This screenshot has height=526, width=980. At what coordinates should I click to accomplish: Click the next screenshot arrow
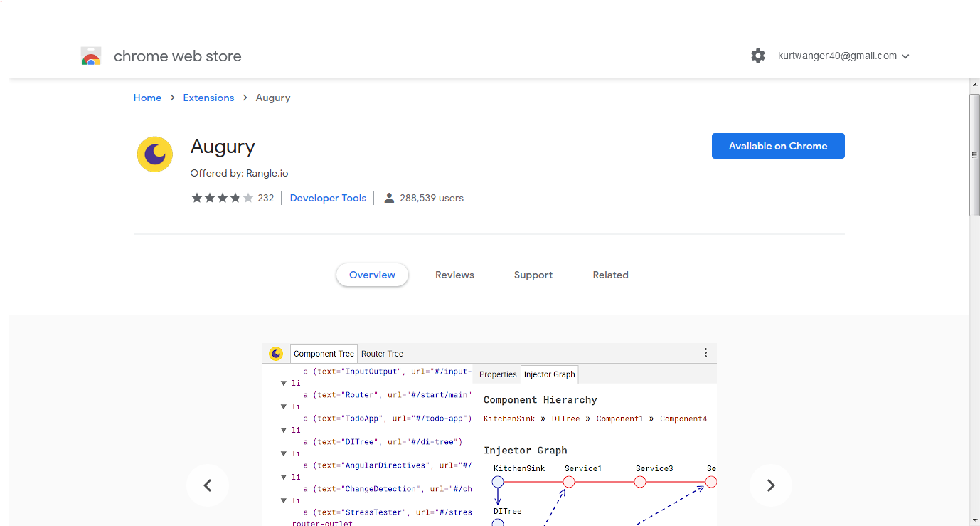[x=771, y=485]
